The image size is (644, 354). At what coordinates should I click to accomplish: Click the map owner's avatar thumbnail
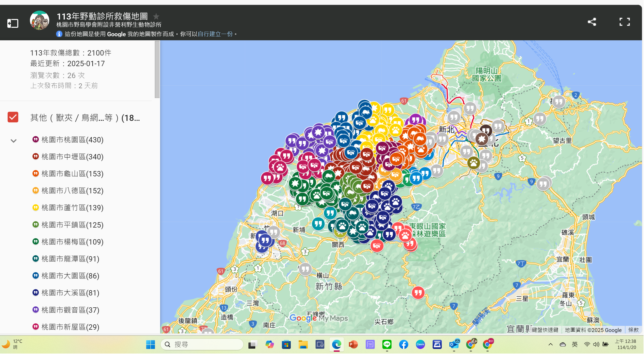coord(40,21)
